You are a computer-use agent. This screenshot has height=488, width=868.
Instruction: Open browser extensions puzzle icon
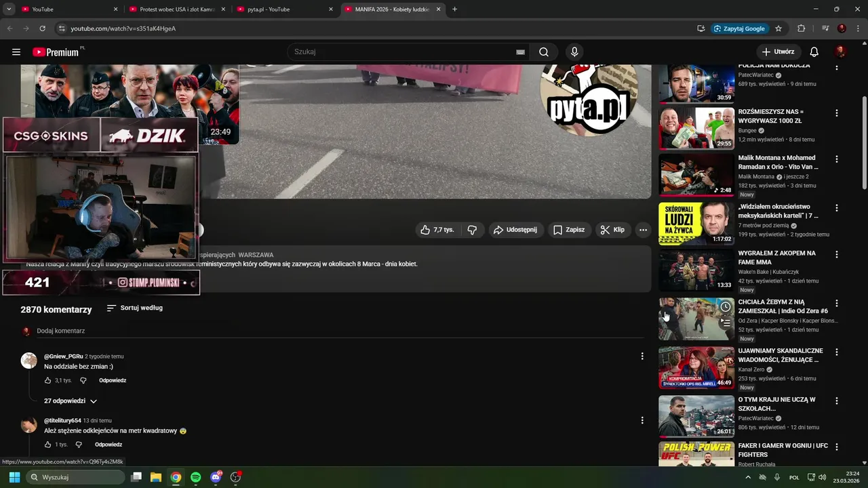(801, 28)
